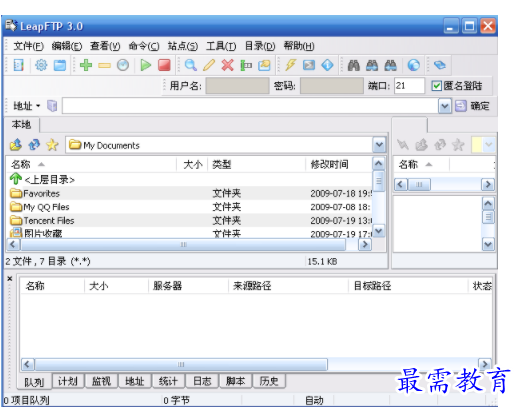Switch to the 脚本 script tab
The image size is (519, 412).
[x=235, y=381]
